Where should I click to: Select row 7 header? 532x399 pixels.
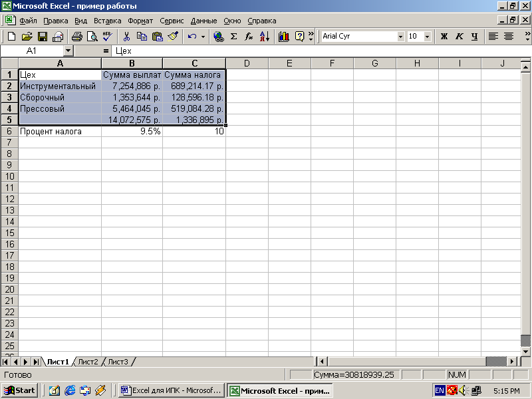tap(9, 142)
